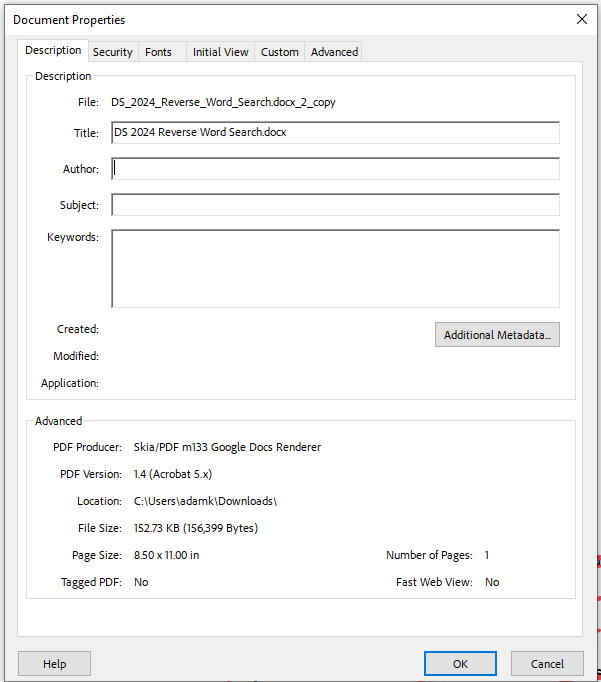Click in the Keywords text area
601x682 pixels.
[335, 269]
